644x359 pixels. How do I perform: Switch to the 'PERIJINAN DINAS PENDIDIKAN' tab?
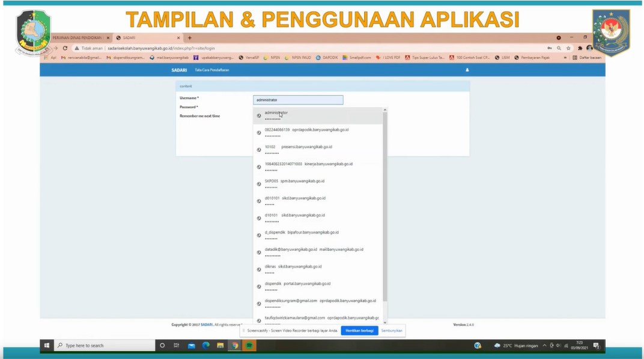point(77,38)
